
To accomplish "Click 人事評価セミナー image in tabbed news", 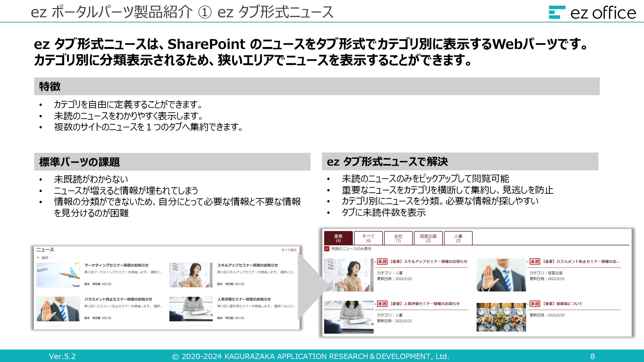I will 349,317.
